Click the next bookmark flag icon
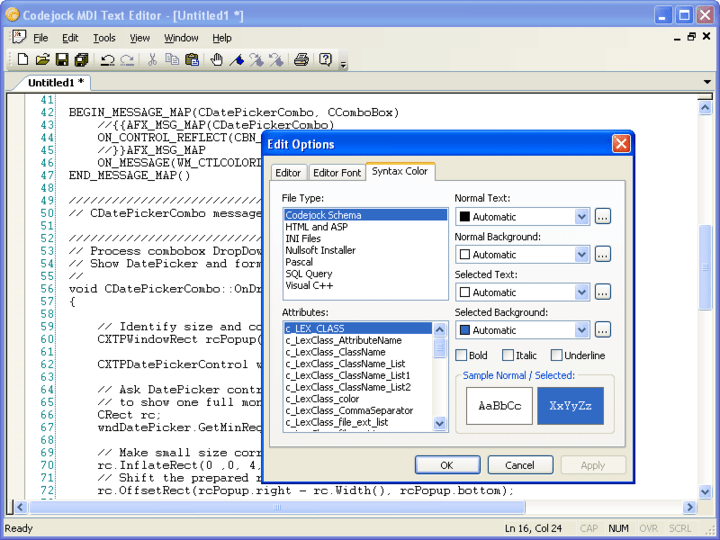The width and height of the screenshot is (720, 540). point(256,60)
